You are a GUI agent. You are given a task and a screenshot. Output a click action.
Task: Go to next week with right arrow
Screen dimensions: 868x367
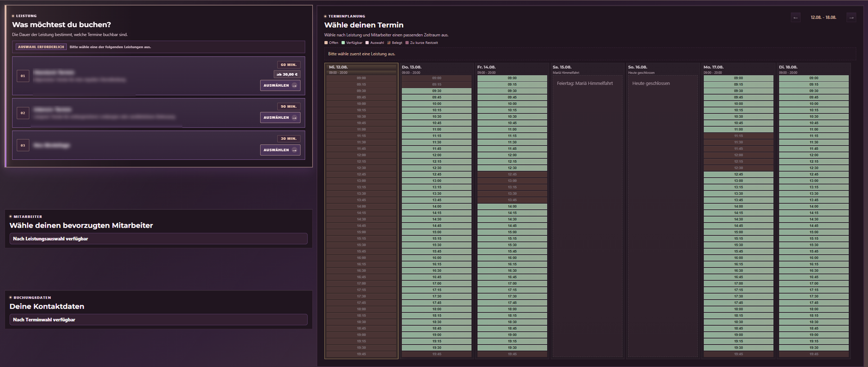851,17
